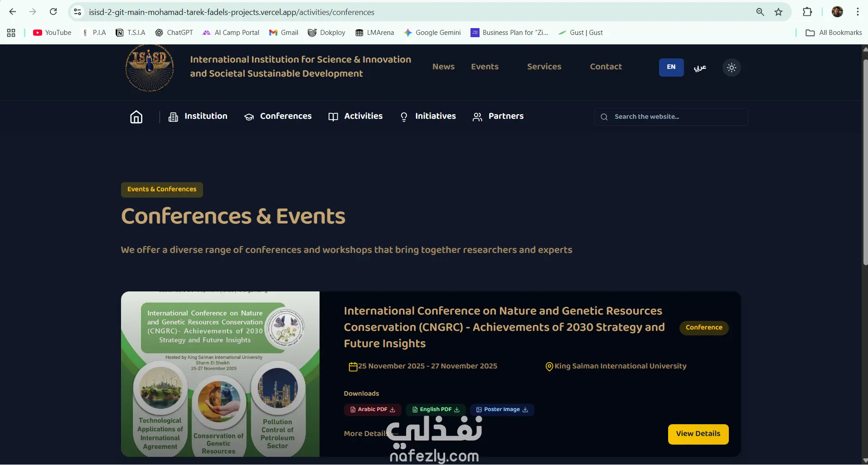This screenshot has height=465, width=868.
Task: Open the Activities navigation menu
Action: pos(355,116)
